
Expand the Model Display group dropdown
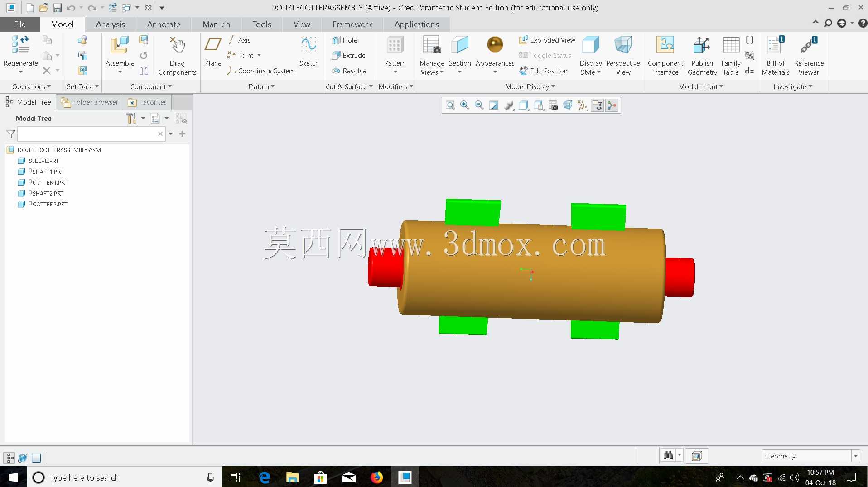(x=530, y=87)
